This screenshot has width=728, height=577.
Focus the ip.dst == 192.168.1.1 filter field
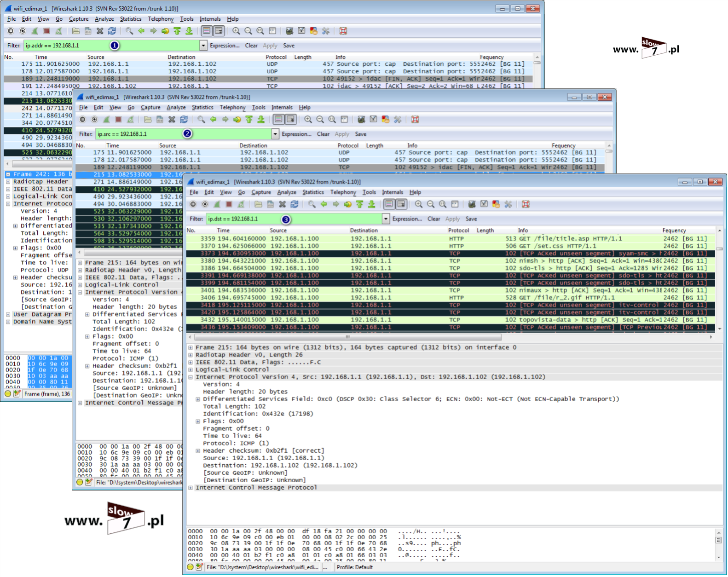coord(294,219)
